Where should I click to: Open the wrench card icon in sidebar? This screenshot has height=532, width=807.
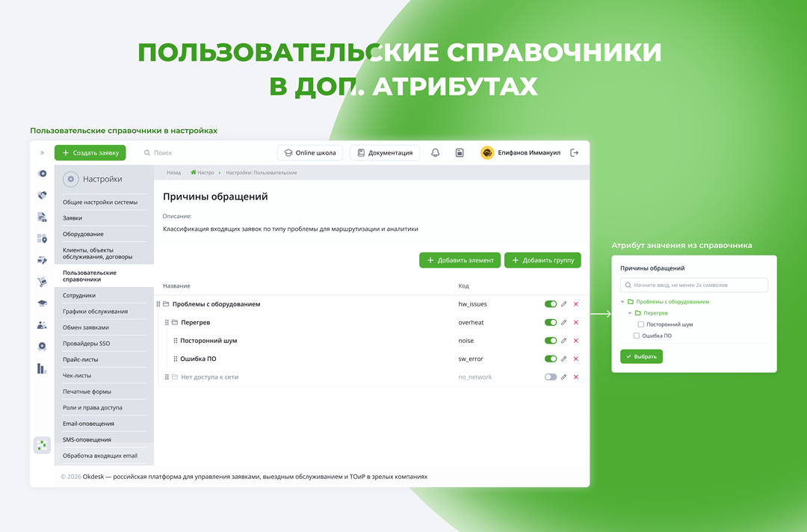coord(42,260)
